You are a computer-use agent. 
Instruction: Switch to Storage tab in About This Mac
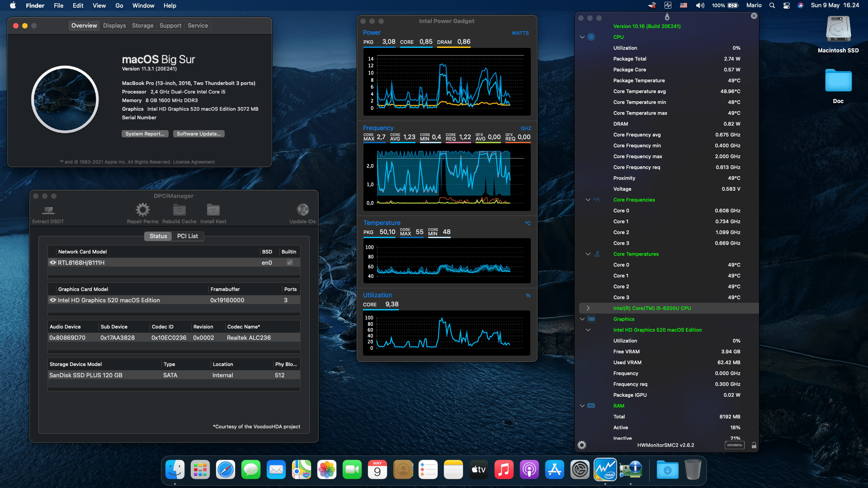click(143, 26)
